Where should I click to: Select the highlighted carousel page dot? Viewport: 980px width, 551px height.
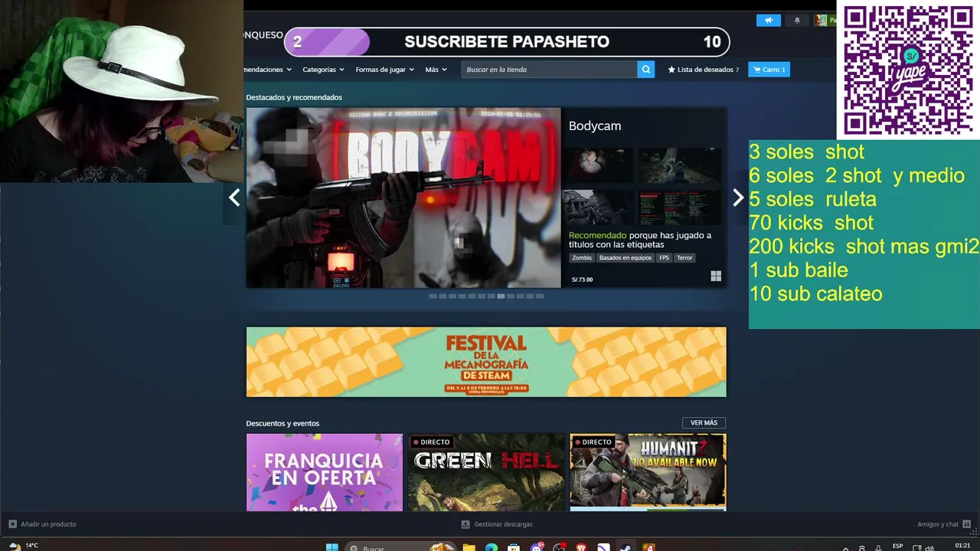[501, 296]
